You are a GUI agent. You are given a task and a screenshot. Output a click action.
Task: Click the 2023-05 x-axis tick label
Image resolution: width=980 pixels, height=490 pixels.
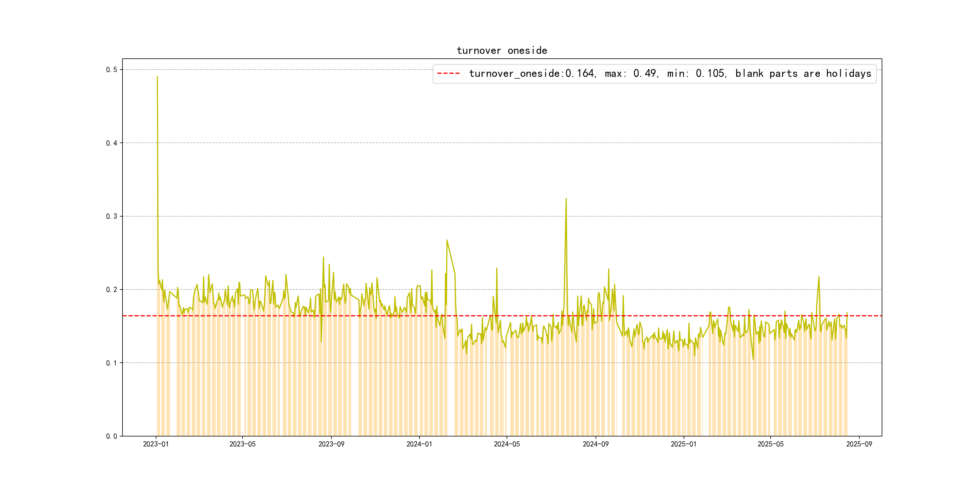pyautogui.click(x=242, y=444)
